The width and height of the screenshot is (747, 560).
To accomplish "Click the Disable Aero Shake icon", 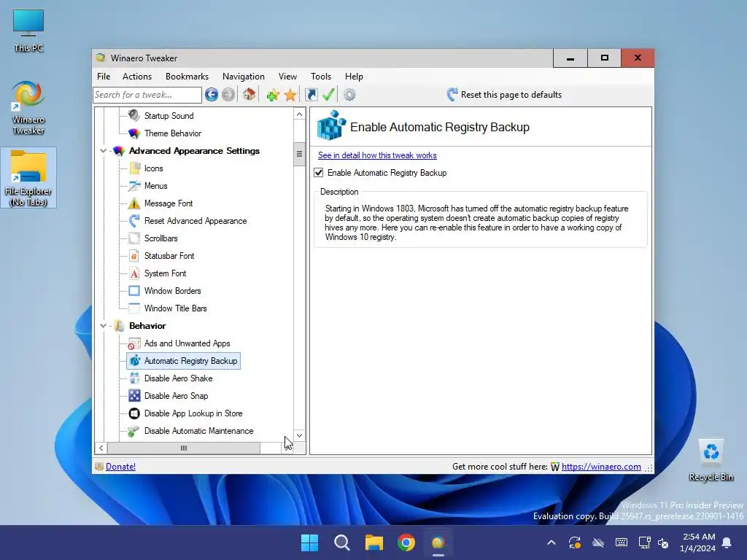I will tap(134, 378).
